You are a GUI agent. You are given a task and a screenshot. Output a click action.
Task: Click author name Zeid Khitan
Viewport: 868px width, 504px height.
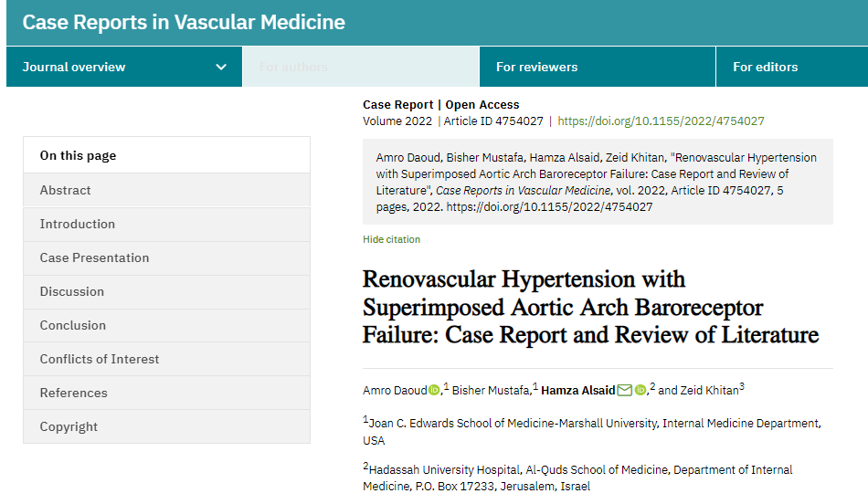pyautogui.click(x=709, y=391)
